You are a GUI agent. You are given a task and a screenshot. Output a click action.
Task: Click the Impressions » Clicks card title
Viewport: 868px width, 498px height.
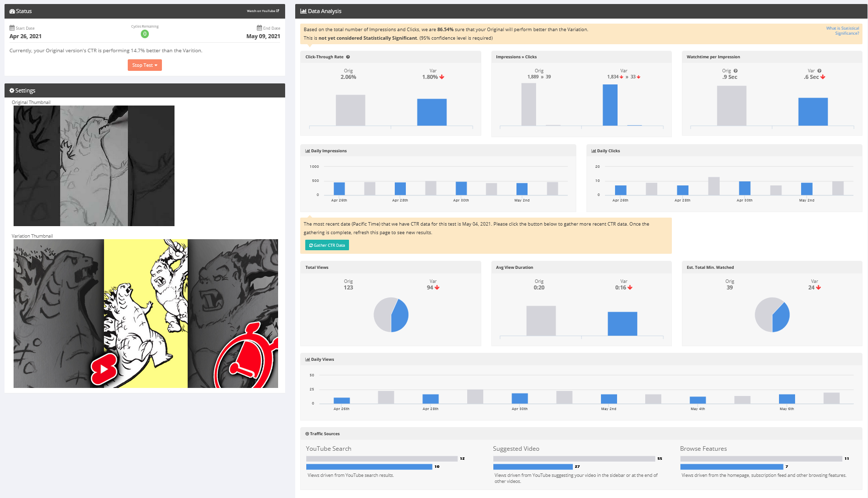point(516,57)
